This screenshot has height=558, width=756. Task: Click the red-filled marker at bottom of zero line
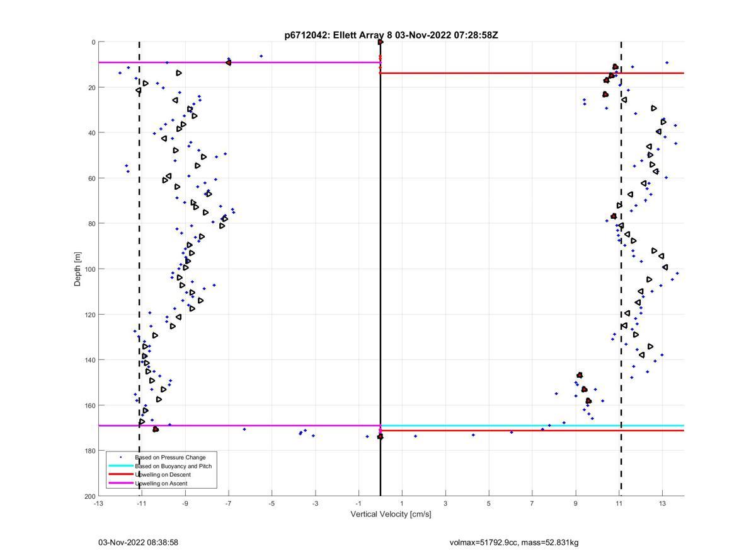[381, 436]
